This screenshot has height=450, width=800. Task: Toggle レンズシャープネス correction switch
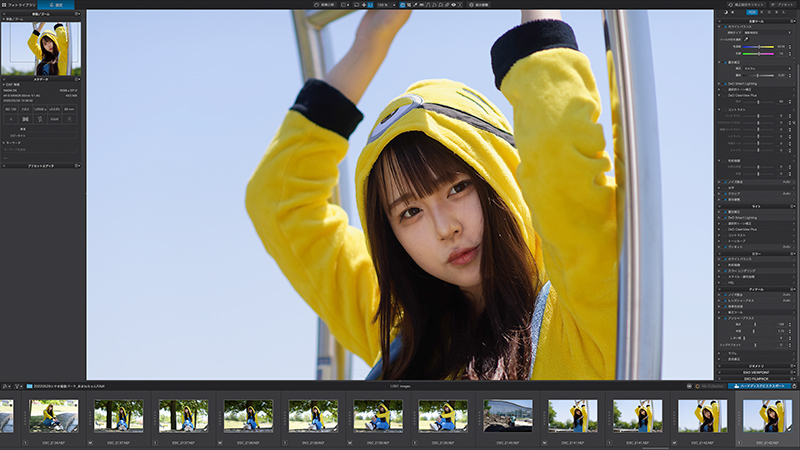(725, 301)
